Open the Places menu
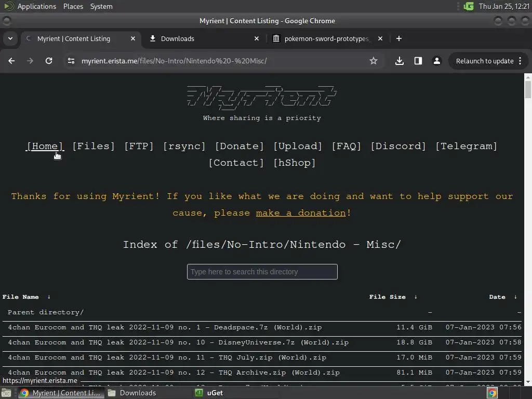Viewport: 532px width, 399px height. point(73,6)
